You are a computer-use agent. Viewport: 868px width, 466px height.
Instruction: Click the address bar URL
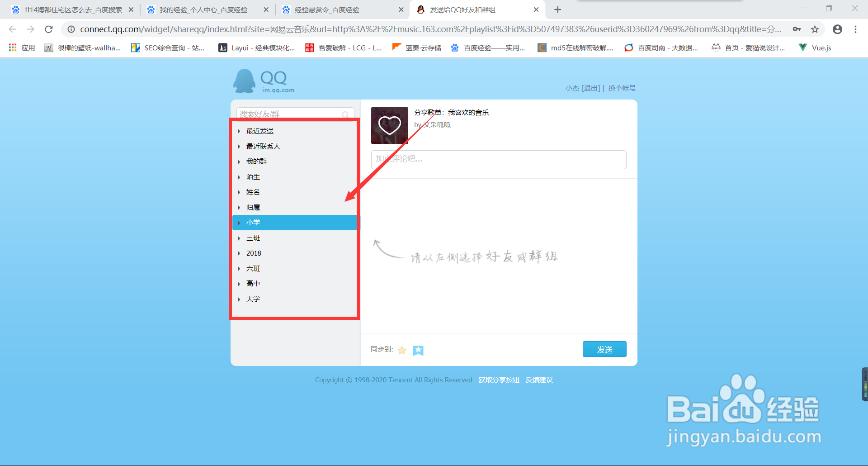coord(430,29)
